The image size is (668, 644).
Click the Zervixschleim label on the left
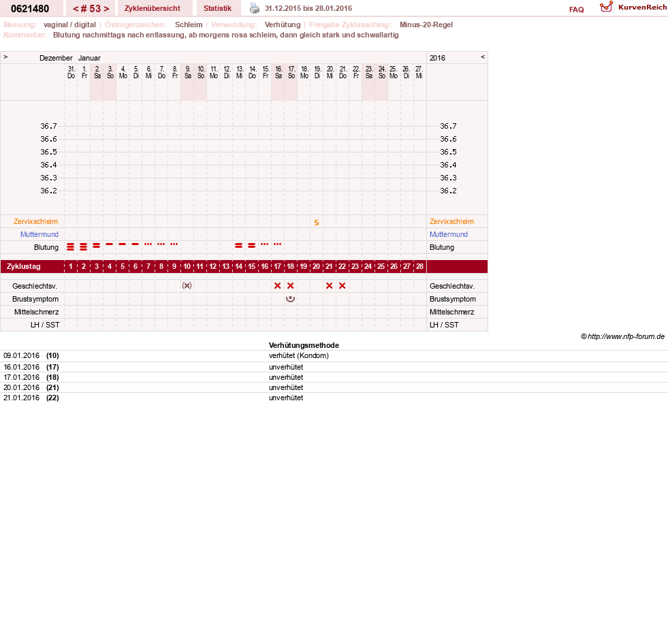click(35, 221)
